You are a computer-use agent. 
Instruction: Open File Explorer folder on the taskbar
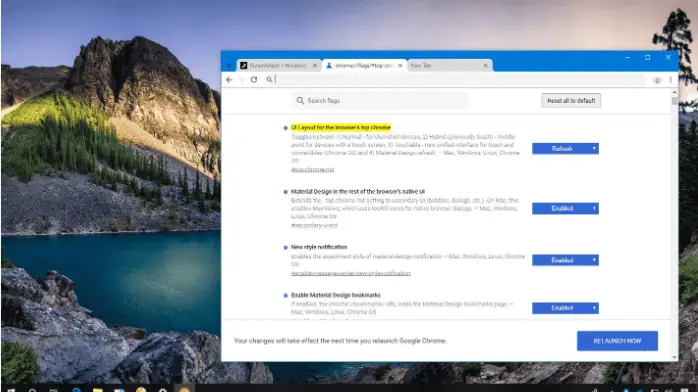[98, 390]
